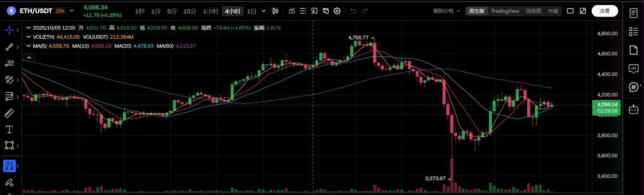Open the chart settings gear
The height and width of the screenshot is (195, 644).
click(337, 11)
